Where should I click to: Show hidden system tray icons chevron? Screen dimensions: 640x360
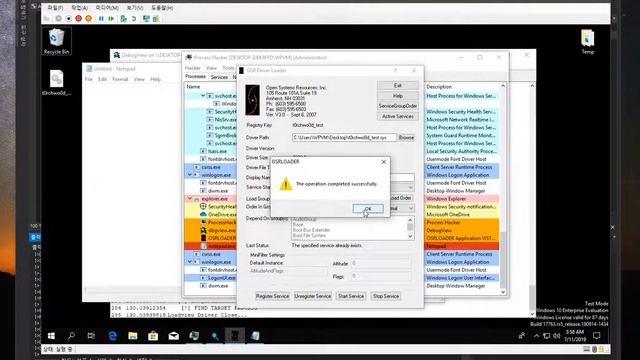[536, 336]
